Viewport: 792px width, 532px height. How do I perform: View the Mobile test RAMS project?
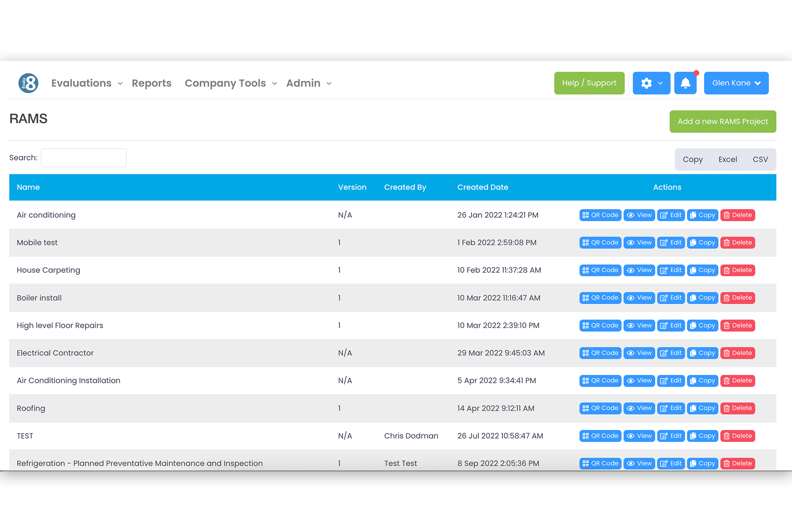coord(639,243)
